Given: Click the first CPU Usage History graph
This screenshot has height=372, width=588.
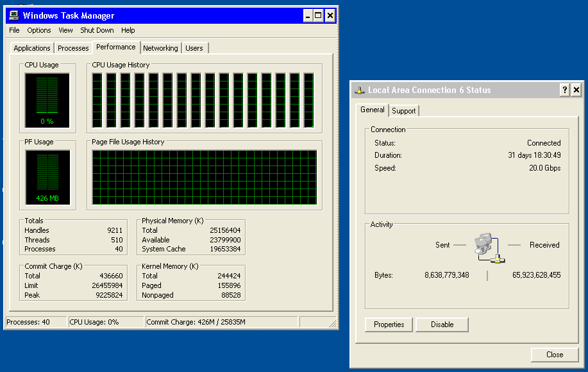Looking at the screenshot, I should pos(97,101).
